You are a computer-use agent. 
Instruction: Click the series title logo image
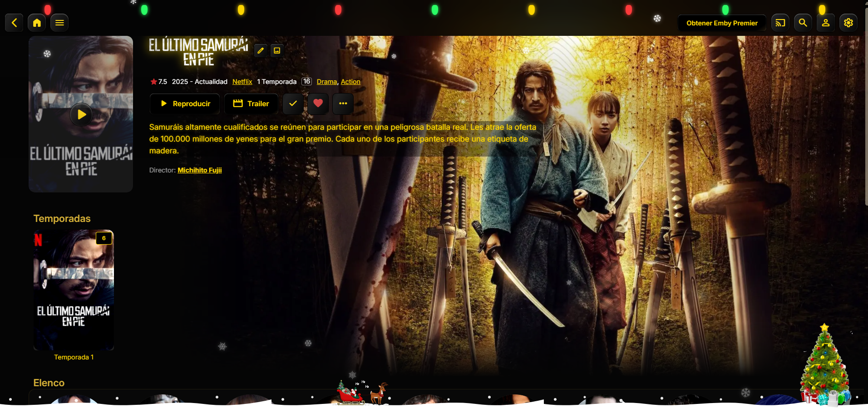(198, 51)
